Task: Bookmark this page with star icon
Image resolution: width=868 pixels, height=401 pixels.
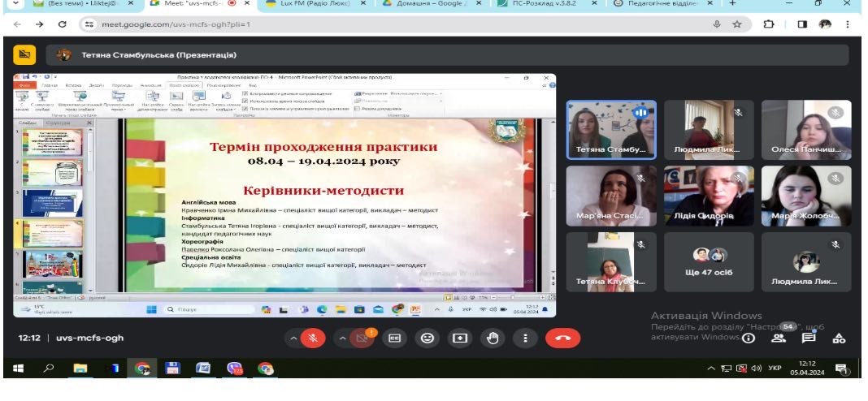Action: (737, 24)
